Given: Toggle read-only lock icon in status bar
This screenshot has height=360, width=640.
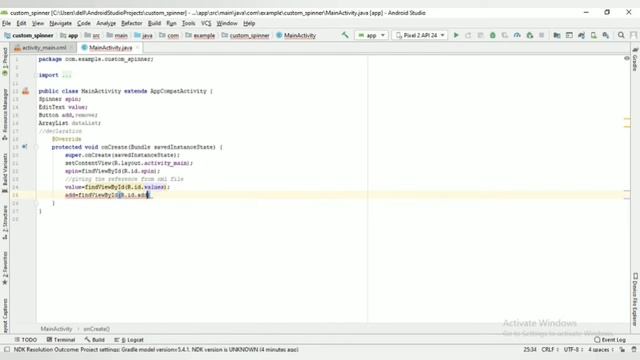Looking at the screenshot, I should (x=622, y=349).
